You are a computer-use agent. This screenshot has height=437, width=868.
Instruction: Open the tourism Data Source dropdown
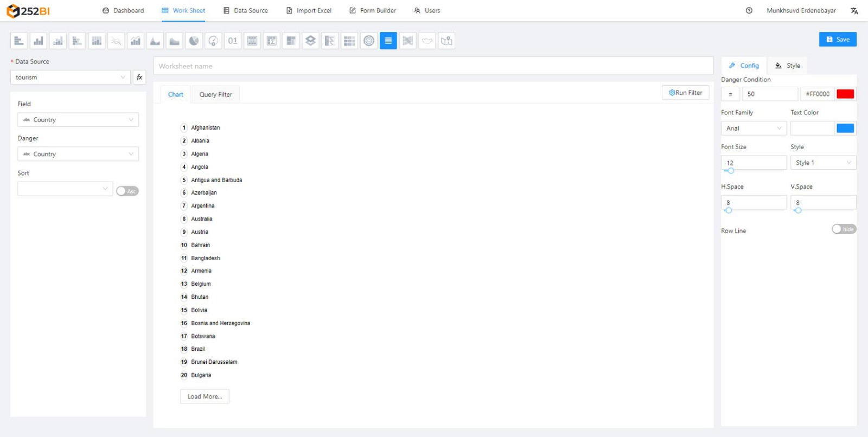click(x=71, y=78)
